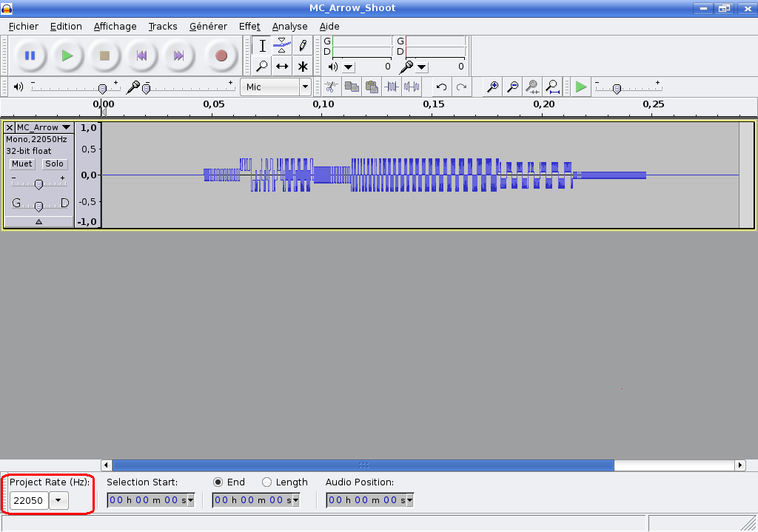The width and height of the screenshot is (758, 532).
Task: Open the Project Rate dropdown
Action: pos(58,500)
